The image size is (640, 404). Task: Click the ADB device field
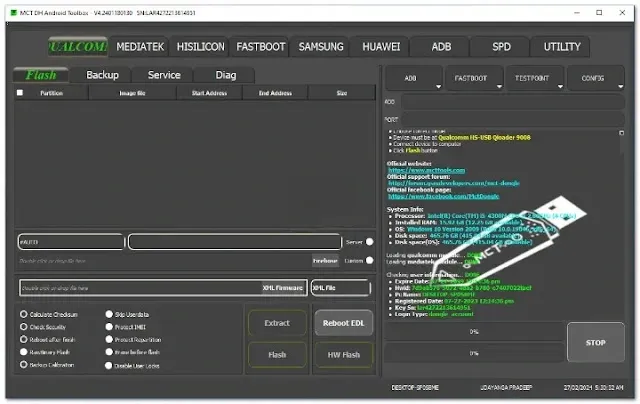[x=512, y=102]
